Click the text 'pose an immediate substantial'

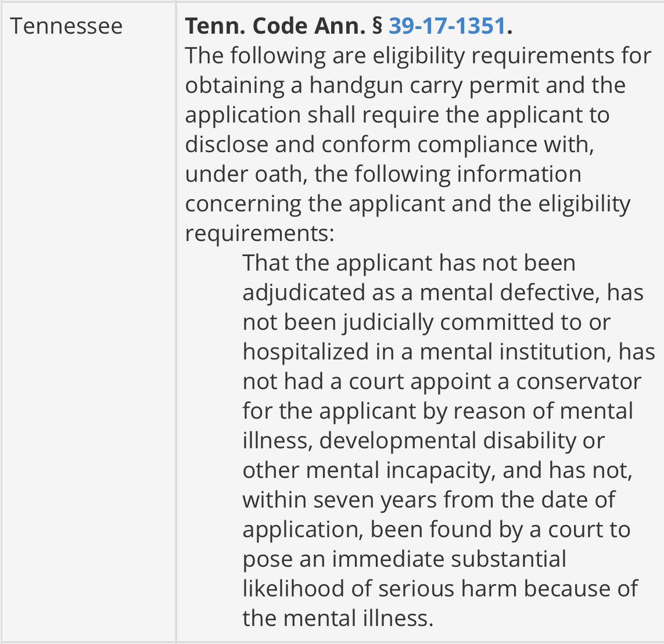(404, 559)
